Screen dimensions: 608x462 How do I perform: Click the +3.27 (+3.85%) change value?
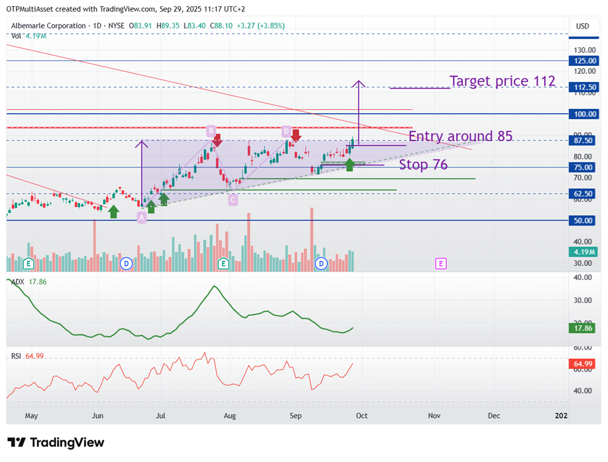pyautogui.click(x=261, y=26)
